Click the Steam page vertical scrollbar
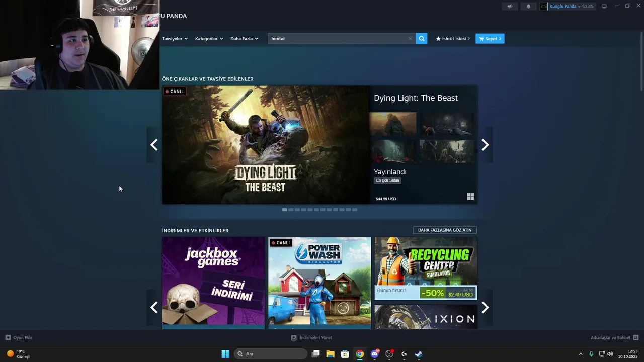Viewport: 644px width, 362px height. (x=641, y=60)
